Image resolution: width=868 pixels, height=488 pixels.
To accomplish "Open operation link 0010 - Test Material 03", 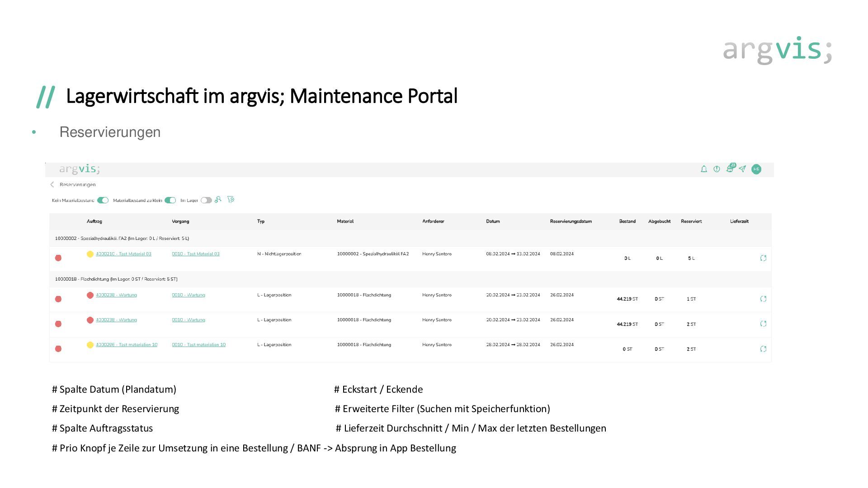I will coord(196,254).
